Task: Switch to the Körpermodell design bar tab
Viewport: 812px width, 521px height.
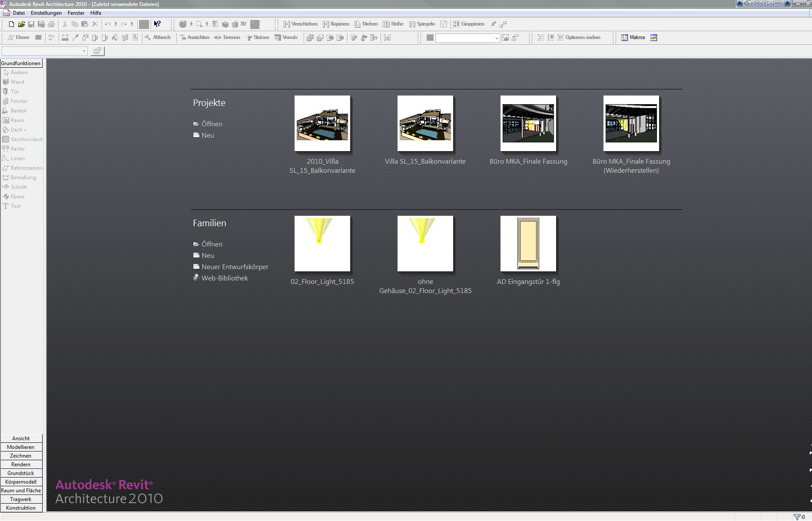Action: click(21, 482)
